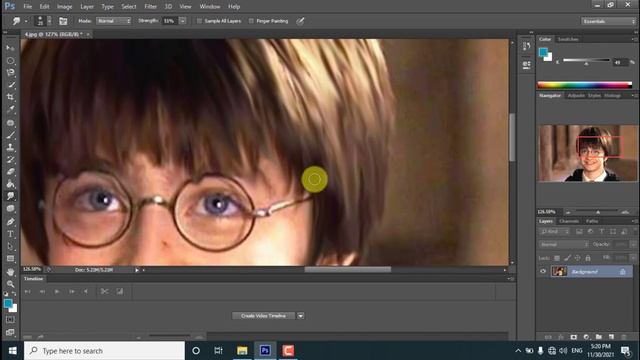
Task: Toggle lock image pixels brush icon
Action: [567, 258]
